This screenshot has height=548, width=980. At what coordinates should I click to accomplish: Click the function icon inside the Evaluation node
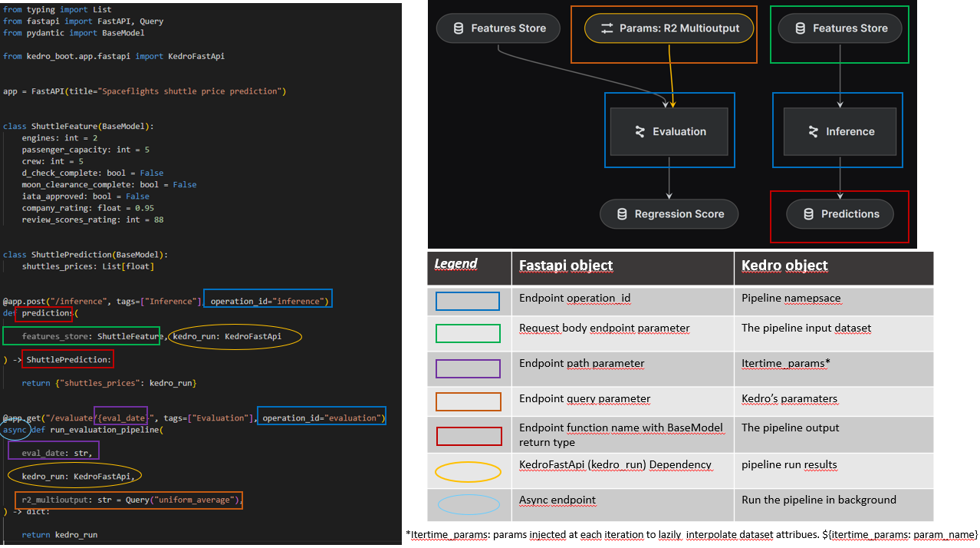pos(640,132)
